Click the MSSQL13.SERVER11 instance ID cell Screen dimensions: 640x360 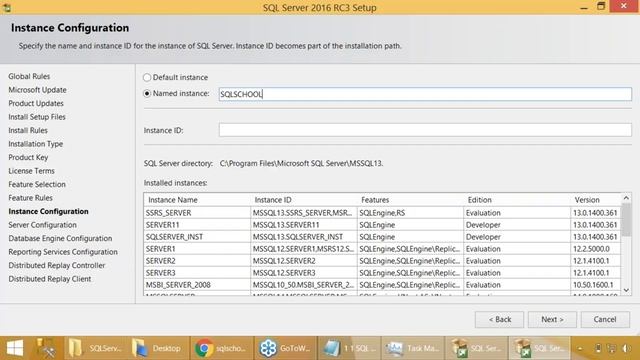pos(304,224)
